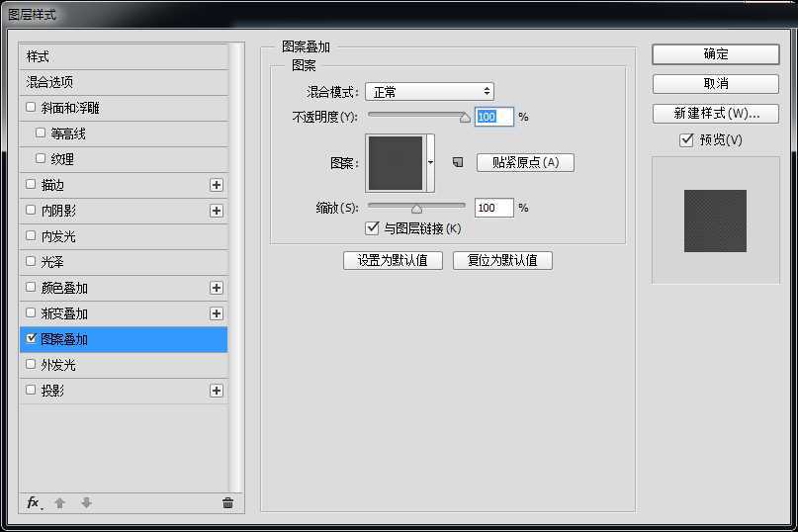Select 混合选项 in the styles list
Image resolution: width=798 pixels, height=532 pixels.
click(50, 82)
